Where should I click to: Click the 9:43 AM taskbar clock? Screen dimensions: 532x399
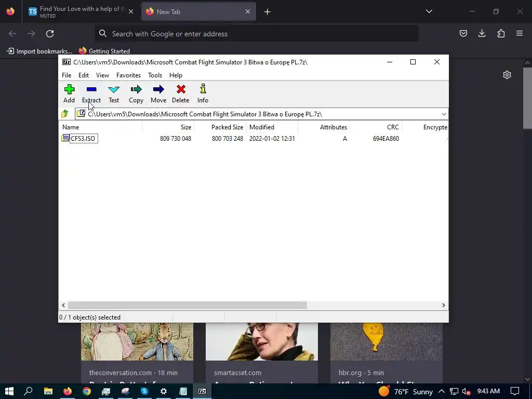(488, 391)
